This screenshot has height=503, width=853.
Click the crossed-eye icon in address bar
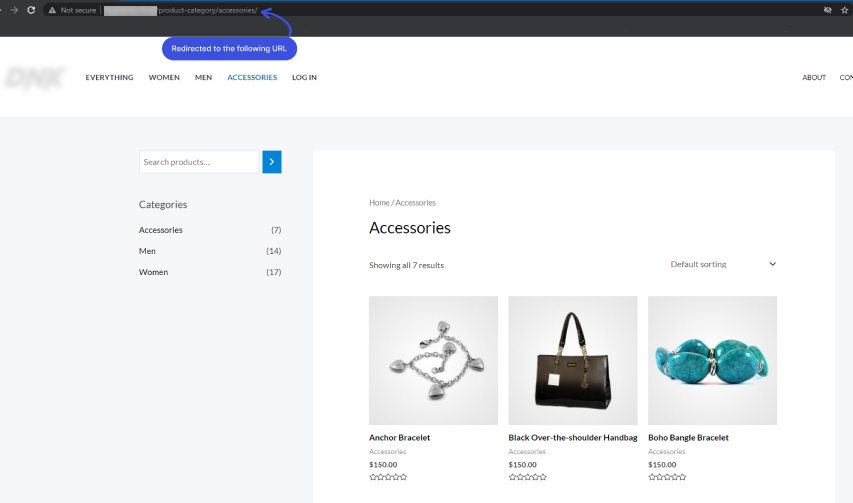[827, 10]
